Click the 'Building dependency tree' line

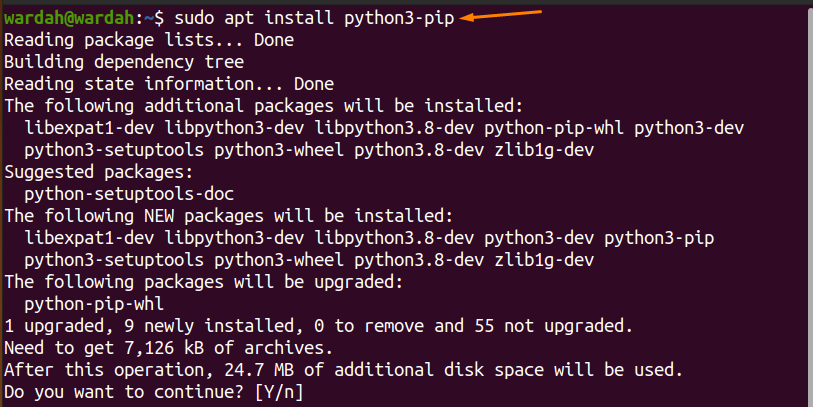(x=124, y=62)
